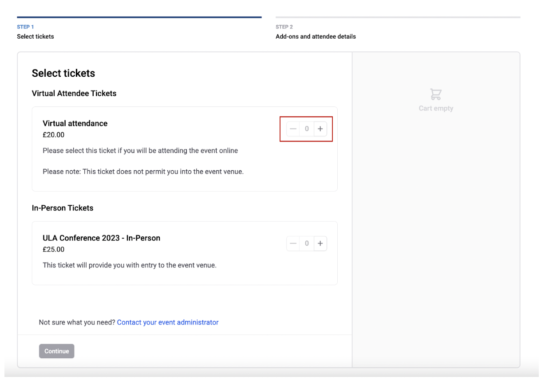Click the attending online description line
553x392 pixels.
(x=140, y=151)
